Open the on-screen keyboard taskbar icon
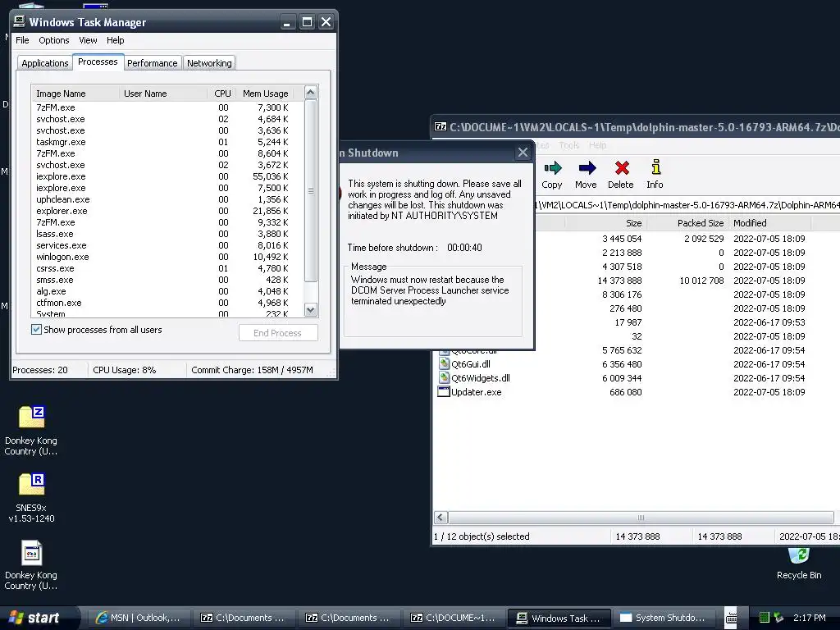Image resolution: width=840 pixels, height=630 pixels. [x=731, y=617]
